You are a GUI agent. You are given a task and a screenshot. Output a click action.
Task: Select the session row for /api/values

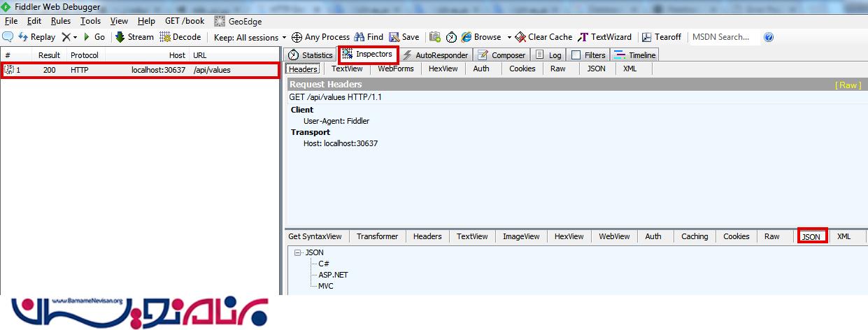140,70
